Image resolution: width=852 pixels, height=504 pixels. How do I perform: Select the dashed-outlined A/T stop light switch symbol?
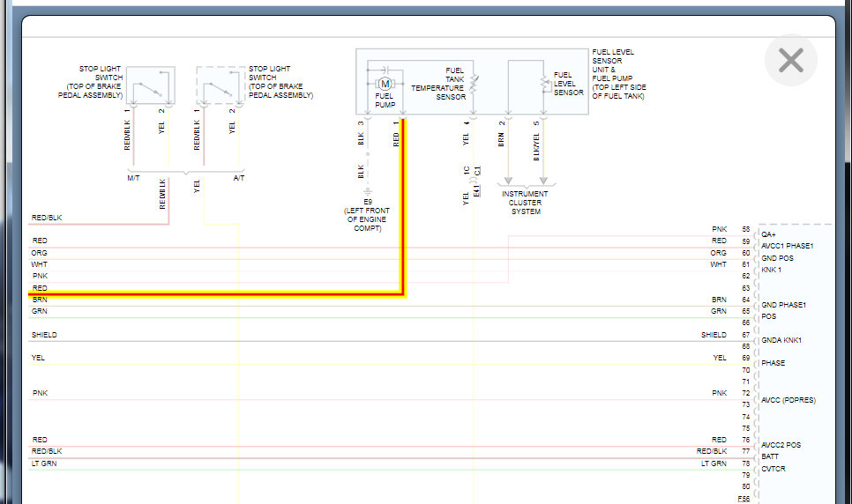220,87
